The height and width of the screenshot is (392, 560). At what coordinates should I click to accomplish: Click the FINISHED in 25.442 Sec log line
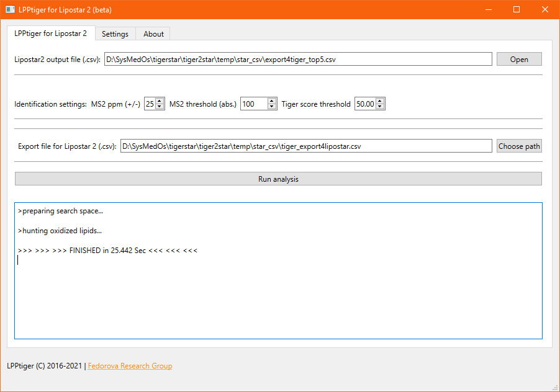(107, 251)
